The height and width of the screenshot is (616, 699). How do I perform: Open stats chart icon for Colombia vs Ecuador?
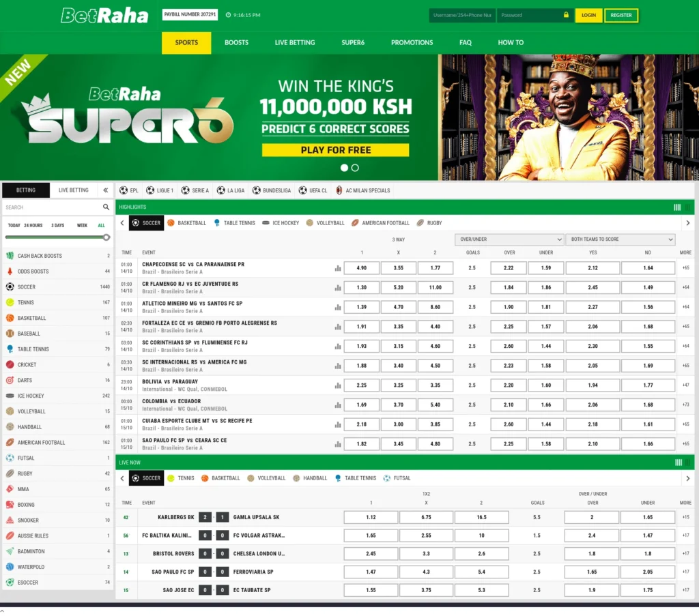tap(338, 405)
